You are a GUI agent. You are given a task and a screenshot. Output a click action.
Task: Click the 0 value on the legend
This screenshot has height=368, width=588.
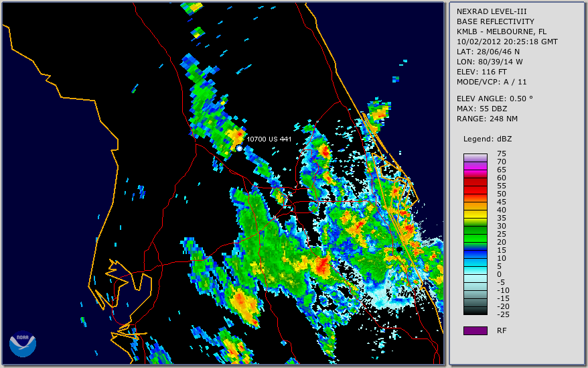tap(499, 275)
